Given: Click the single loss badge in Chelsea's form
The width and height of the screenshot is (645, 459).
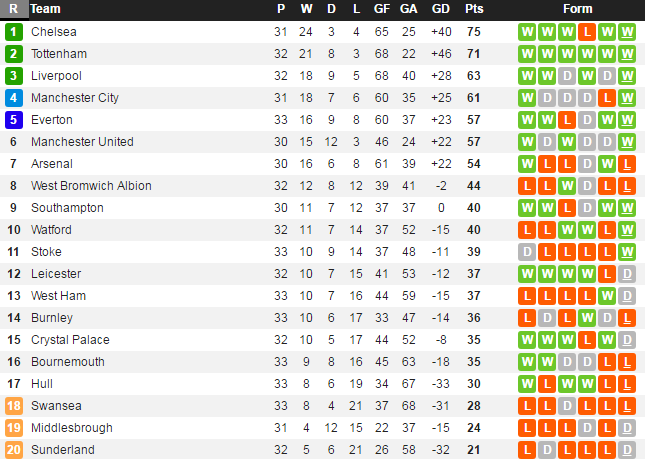Looking at the screenshot, I should point(587,31).
